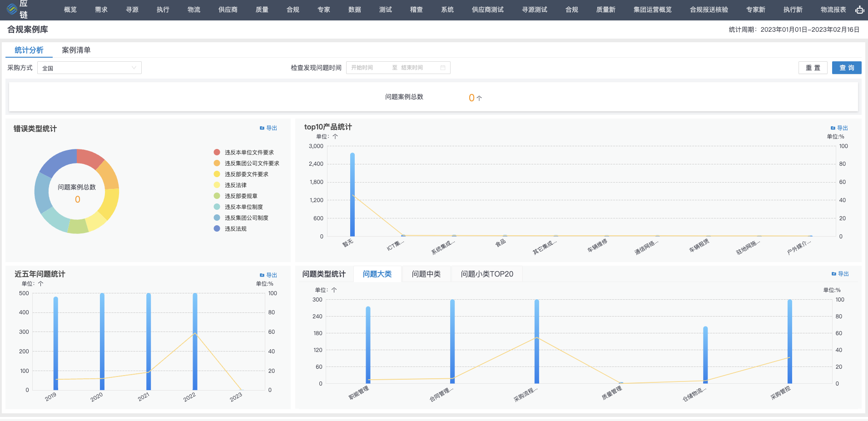Click the 采购流程 bar in issue chart

tap(537, 342)
